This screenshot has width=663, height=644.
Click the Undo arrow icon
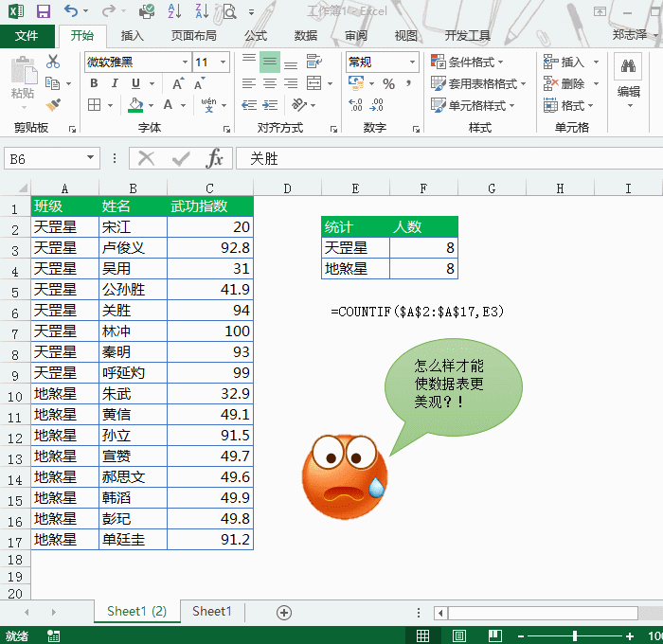click(x=72, y=11)
